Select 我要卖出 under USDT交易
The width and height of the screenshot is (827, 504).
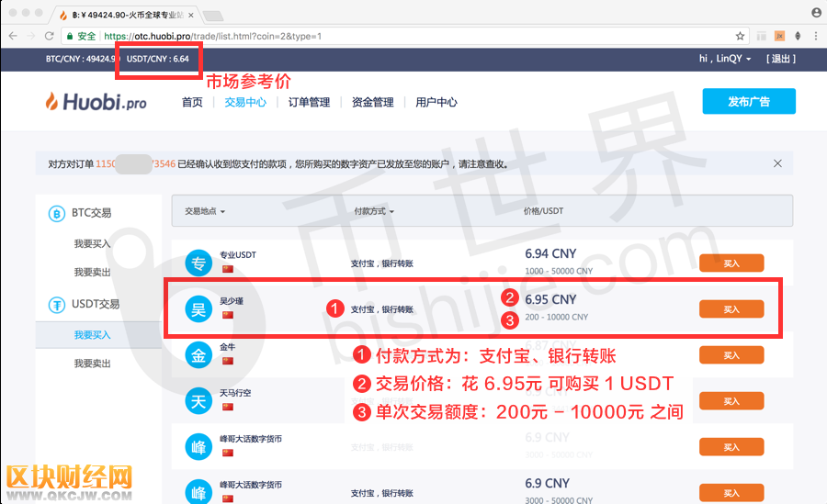click(92, 364)
